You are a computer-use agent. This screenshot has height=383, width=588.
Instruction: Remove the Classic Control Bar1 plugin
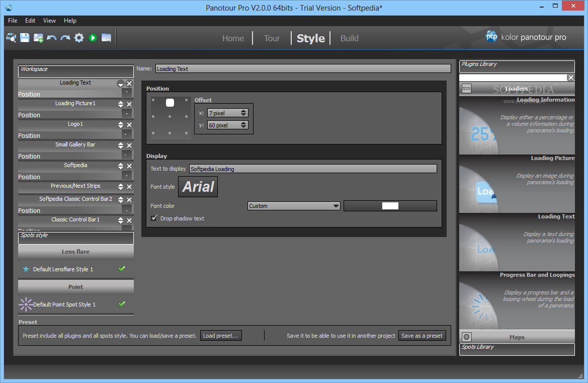coord(129,220)
